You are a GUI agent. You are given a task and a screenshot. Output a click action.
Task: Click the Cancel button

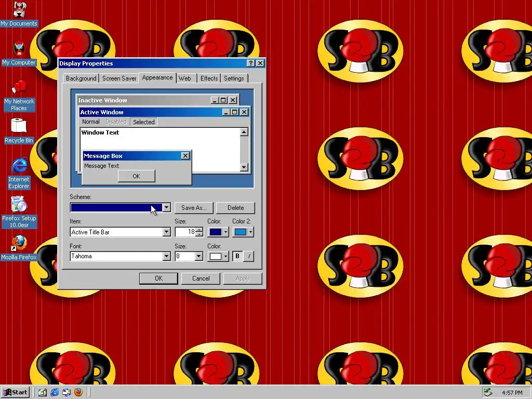[201, 278]
